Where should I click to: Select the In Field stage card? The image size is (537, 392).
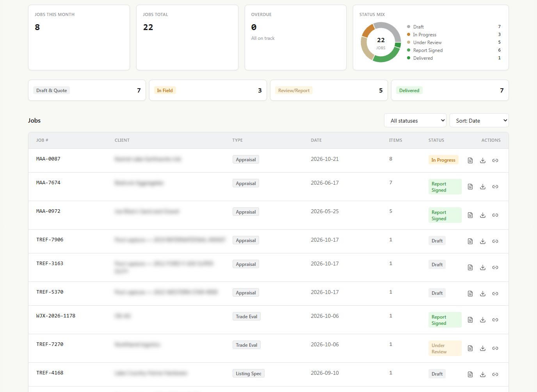point(208,90)
